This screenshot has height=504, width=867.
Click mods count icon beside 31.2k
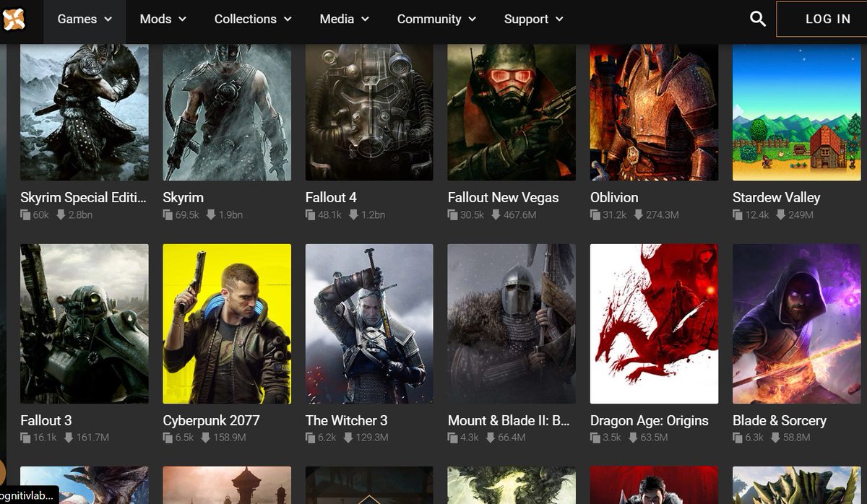pyautogui.click(x=595, y=215)
